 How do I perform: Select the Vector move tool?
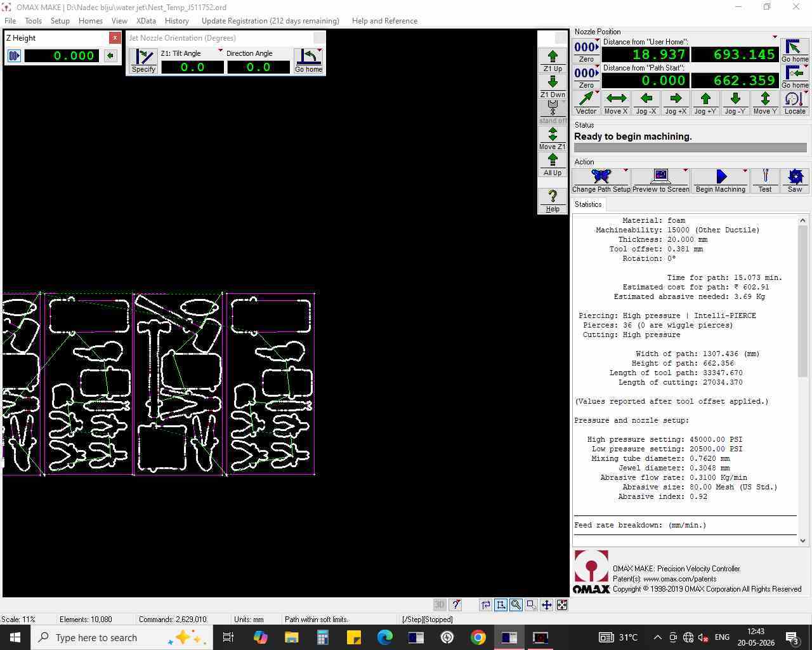pyautogui.click(x=586, y=103)
